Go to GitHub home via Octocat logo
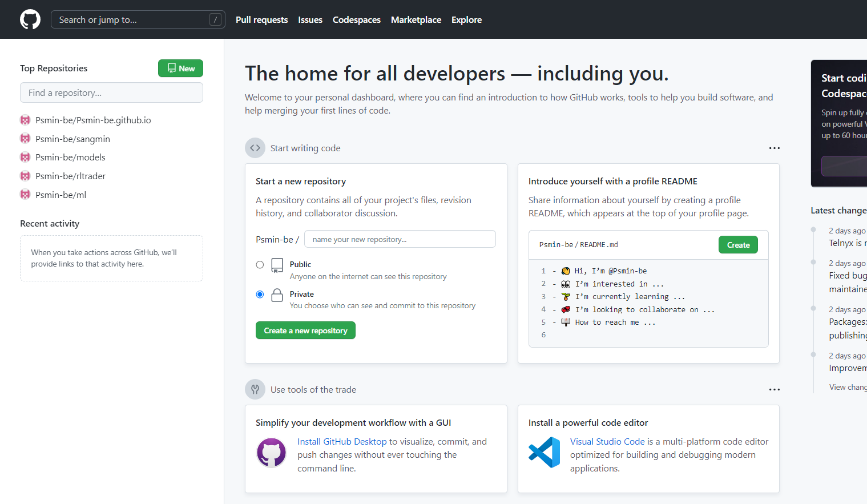 pyautogui.click(x=30, y=19)
